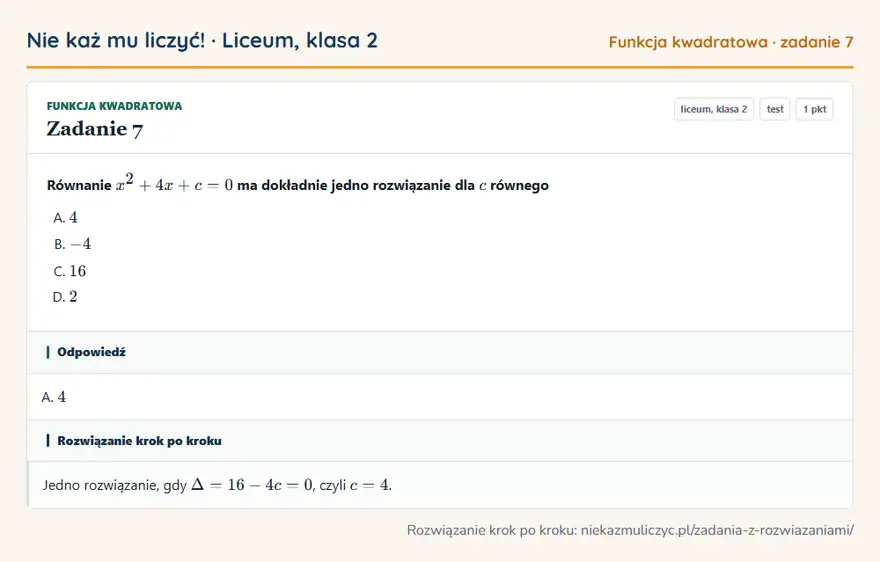880x562 pixels.
Task: Click the 'Zadanie 7' heading
Action: point(95,129)
